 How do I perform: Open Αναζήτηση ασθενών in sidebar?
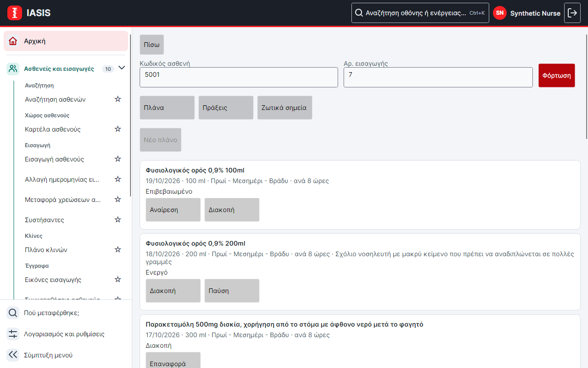[x=55, y=99]
